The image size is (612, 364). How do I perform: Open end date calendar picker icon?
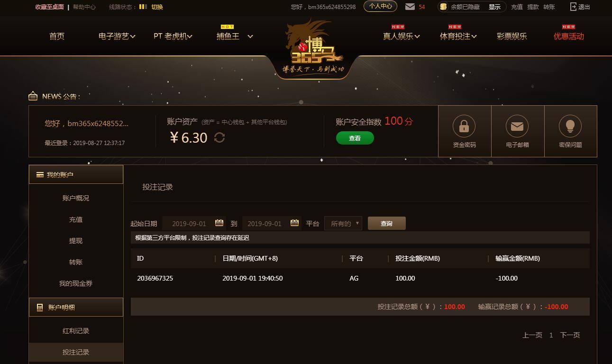pyautogui.click(x=294, y=223)
